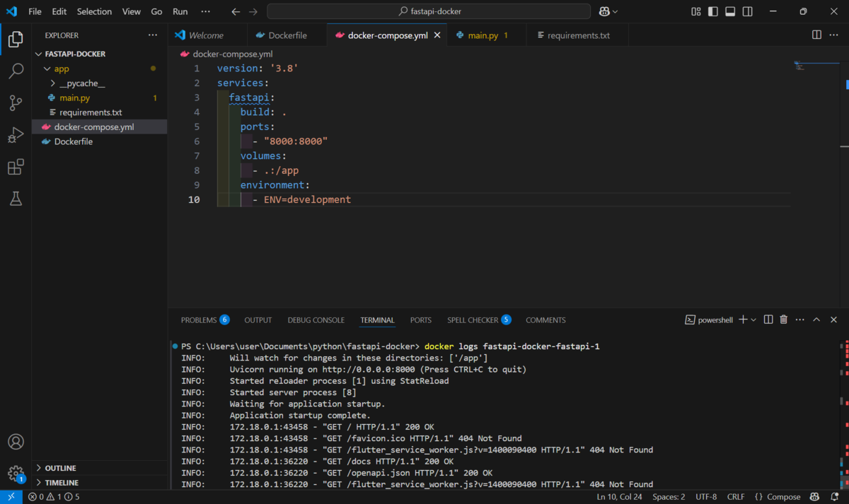Viewport: 849px width, 504px height.
Task: Click the remote window indicator in status bar
Action: (11, 497)
